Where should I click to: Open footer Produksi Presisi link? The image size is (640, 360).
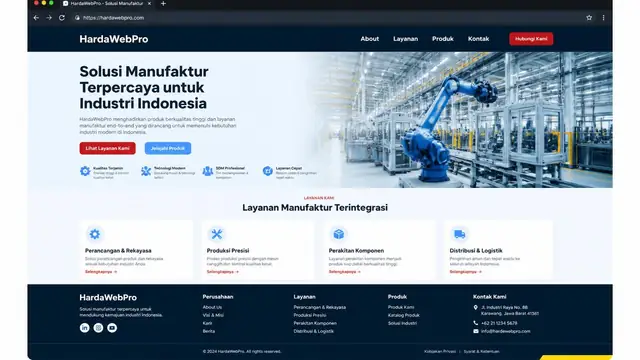(310, 315)
